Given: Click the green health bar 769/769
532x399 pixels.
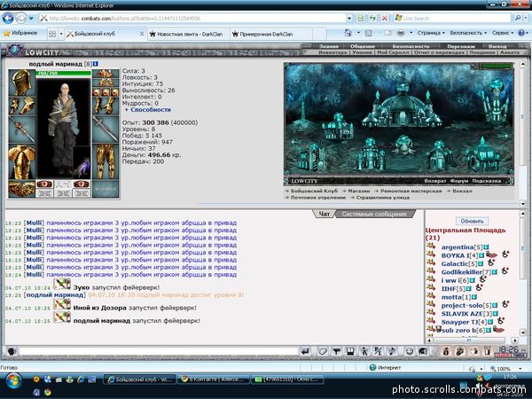Looking at the screenshot, I should [64, 74].
